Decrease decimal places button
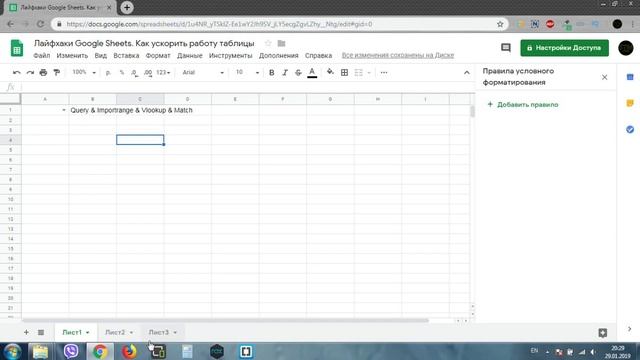The image size is (640, 360). click(x=134, y=73)
